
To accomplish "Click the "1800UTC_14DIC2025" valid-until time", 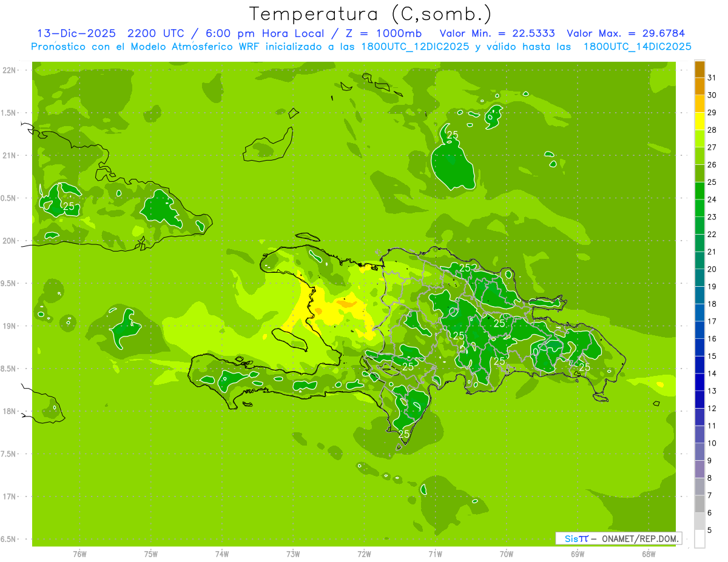I will (638, 47).
